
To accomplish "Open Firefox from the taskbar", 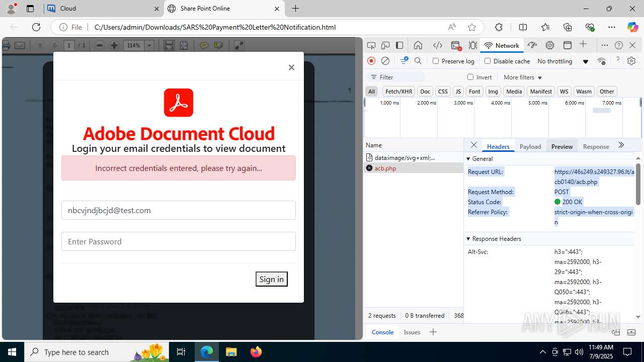I will [x=256, y=352].
